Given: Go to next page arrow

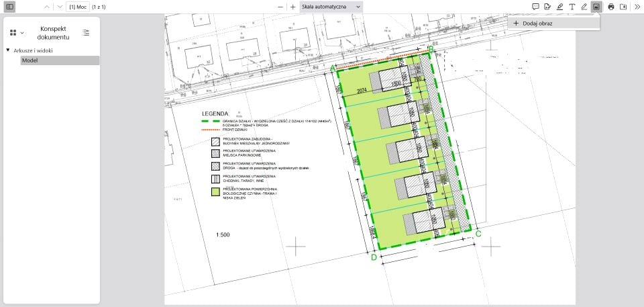Looking at the screenshot, I should tap(60, 7).
